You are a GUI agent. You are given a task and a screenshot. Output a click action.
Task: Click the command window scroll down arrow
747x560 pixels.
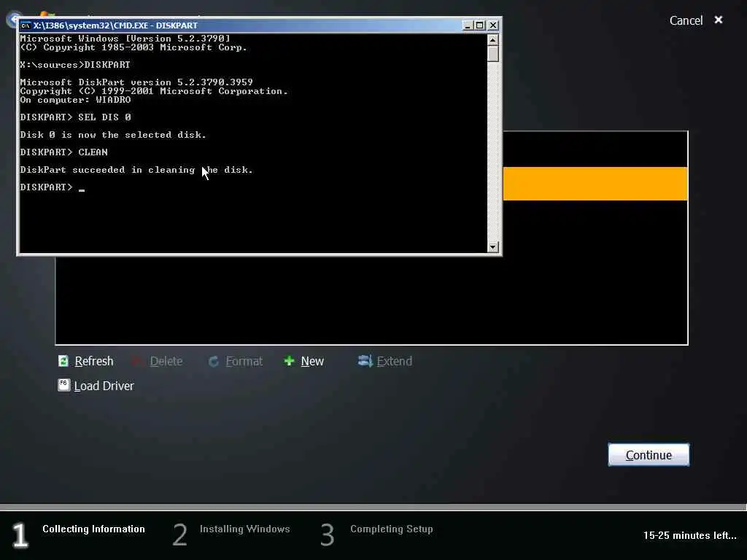[x=493, y=246]
